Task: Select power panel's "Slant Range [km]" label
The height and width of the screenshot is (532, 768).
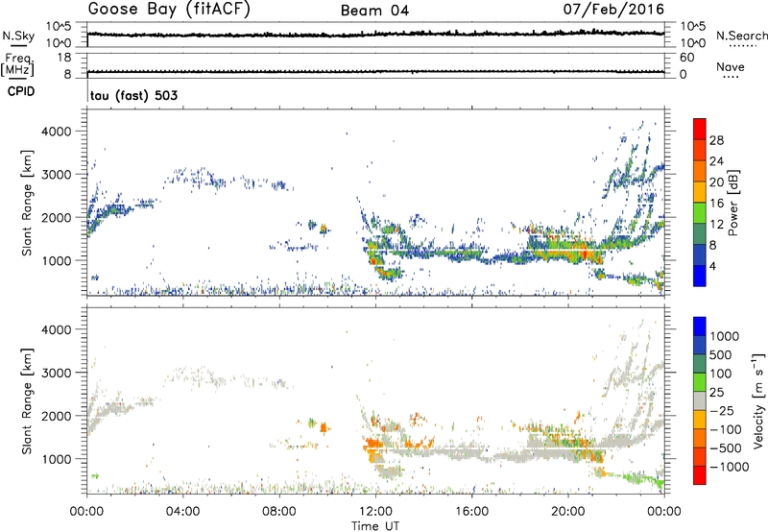Action: click(27, 203)
